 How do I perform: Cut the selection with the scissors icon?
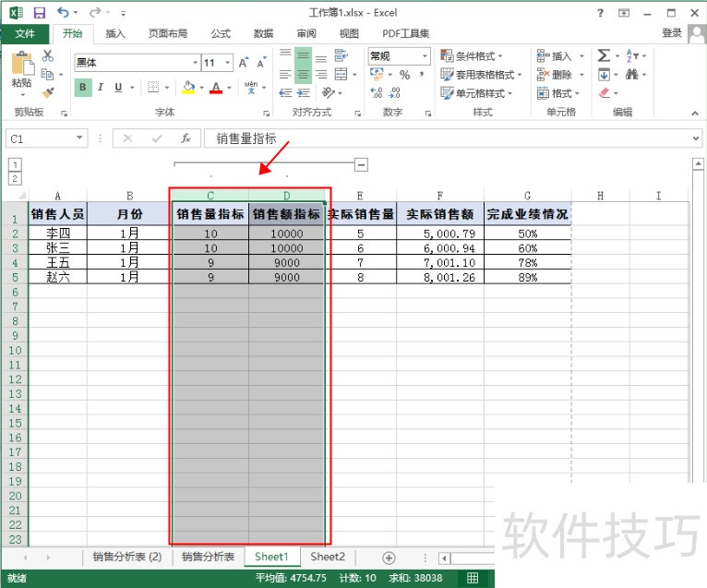tap(47, 55)
